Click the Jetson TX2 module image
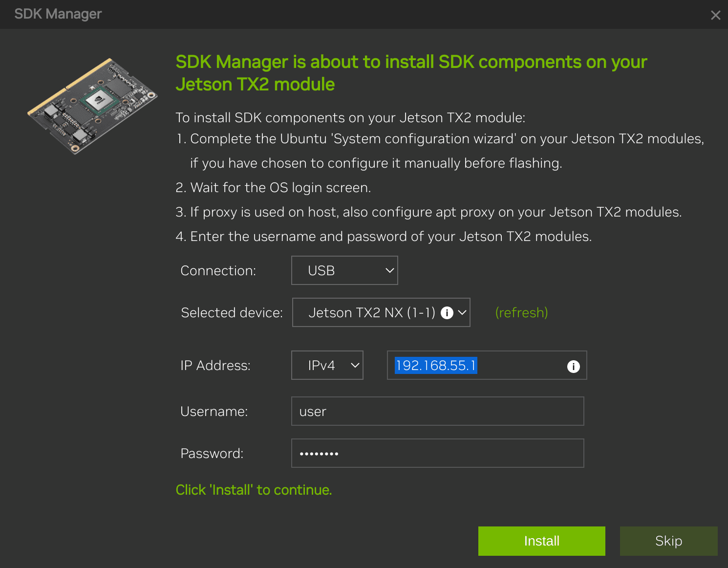 point(92,106)
